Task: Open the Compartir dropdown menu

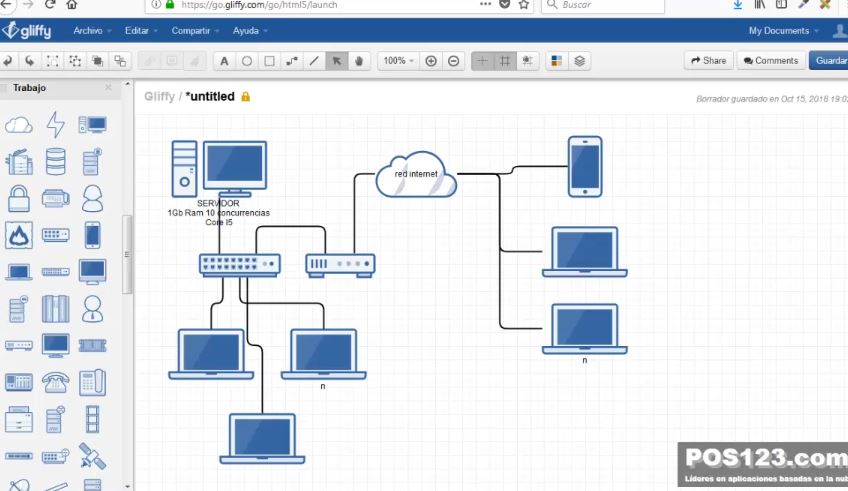Action: click(x=194, y=31)
